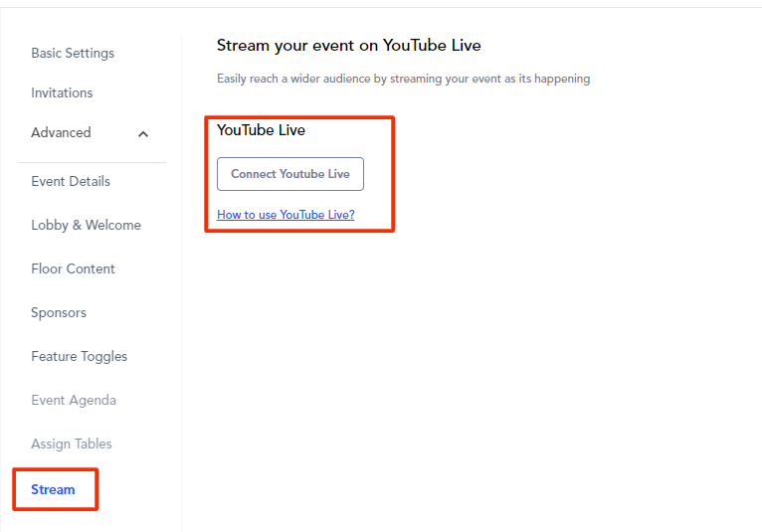Screen dimensions: 762x532
Task: Go to Invitations settings
Action: (x=62, y=92)
